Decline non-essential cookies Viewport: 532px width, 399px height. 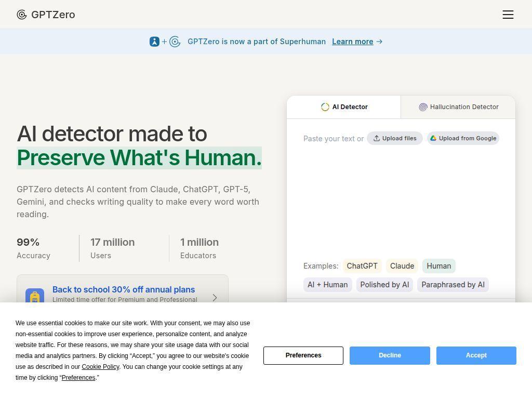click(390, 355)
